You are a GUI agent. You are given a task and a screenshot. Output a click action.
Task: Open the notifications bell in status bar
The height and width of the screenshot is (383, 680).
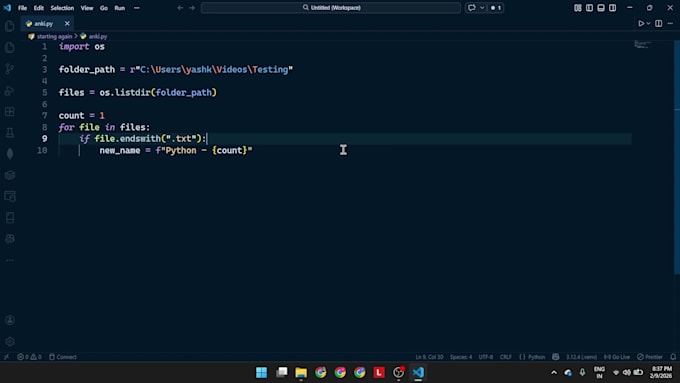(673, 357)
